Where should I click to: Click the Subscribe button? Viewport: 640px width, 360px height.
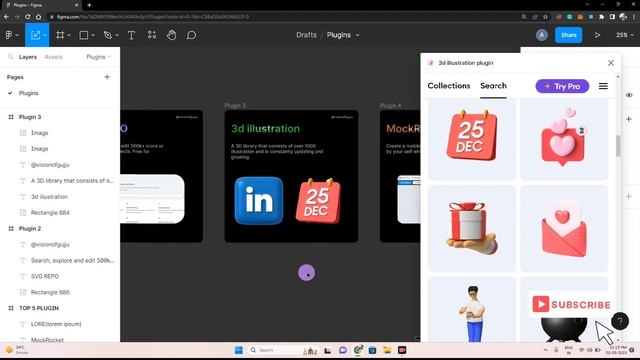click(x=571, y=304)
